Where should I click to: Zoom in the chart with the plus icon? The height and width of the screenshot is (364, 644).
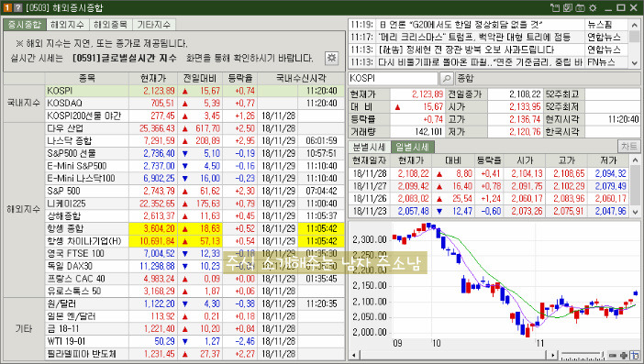624,356
